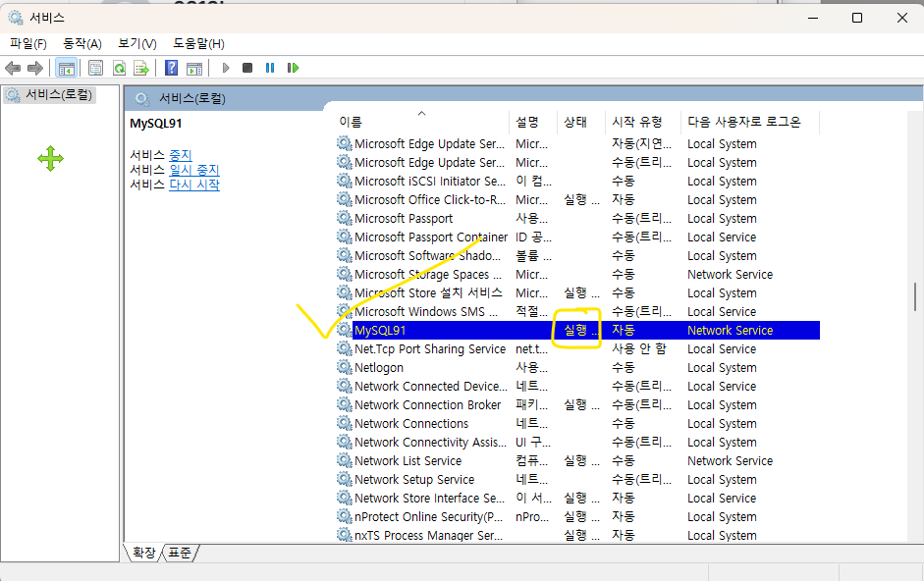The width and height of the screenshot is (924, 581).
Task: Pause the service with the pause icon
Action: click(x=270, y=69)
